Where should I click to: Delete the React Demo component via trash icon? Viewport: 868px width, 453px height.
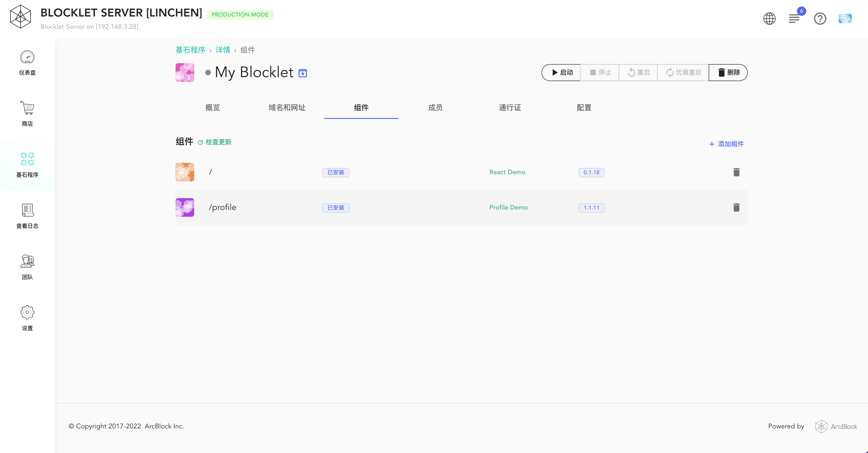coord(736,172)
